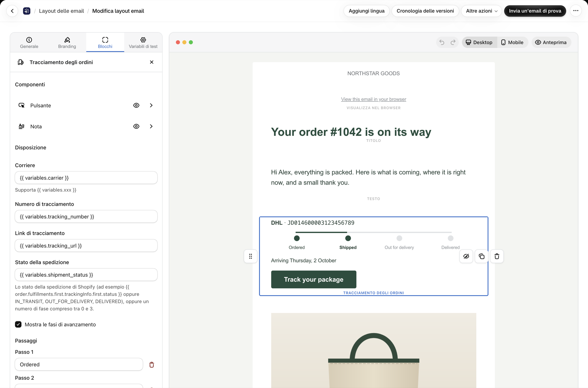
Task: Open the app logo home icon
Action: [x=27, y=11]
